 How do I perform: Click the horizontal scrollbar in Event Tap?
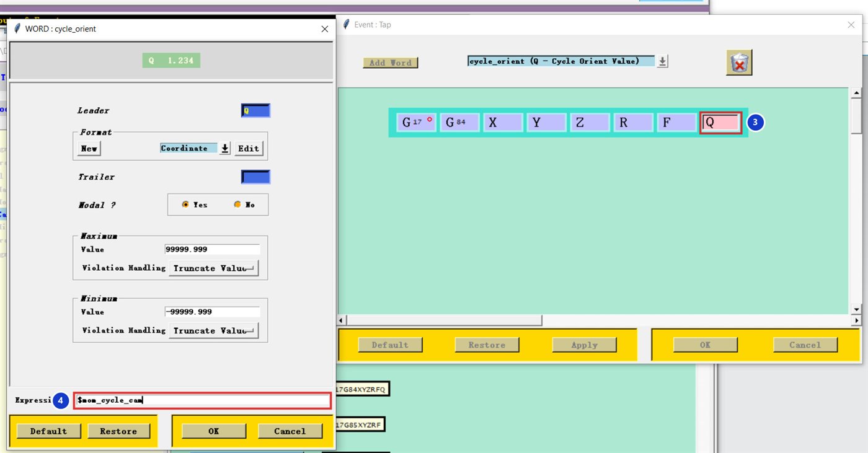tap(444, 320)
